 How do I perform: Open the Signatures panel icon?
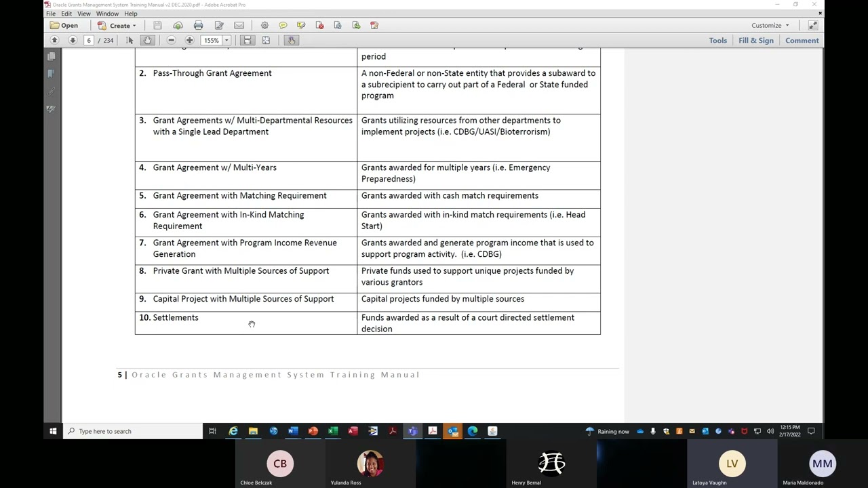coord(52,108)
